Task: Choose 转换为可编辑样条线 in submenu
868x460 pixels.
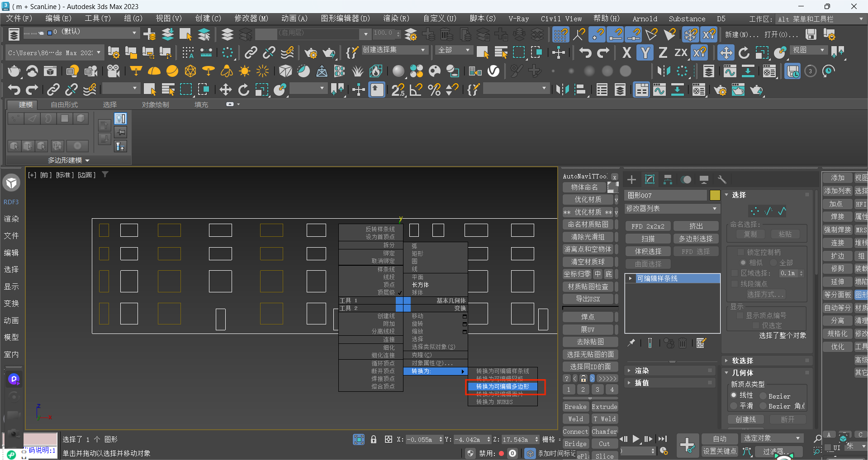Action: tap(503, 371)
